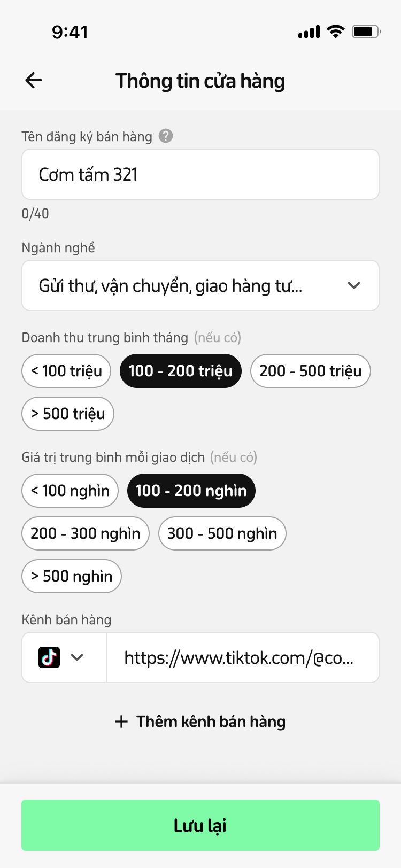Choose transaction value '300 - 500 nghìn'
The height and width of the screenshot is (868, 401).
pos(222,533)
